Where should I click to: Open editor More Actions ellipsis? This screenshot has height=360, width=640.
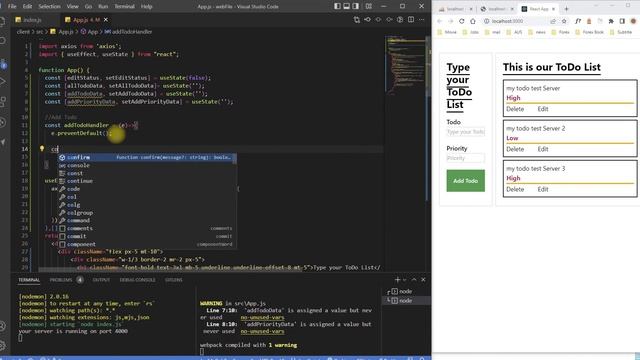pos(422,20)
